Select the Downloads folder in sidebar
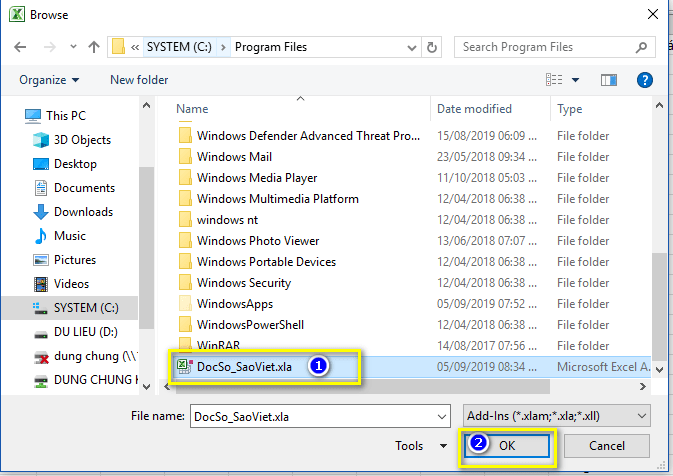Viewport: 673px width, 476px height. pyautogui.click(x=83, y=212)
